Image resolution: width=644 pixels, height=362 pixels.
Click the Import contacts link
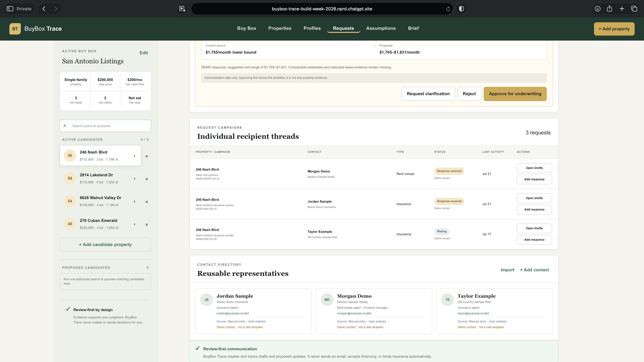tap(507, 270)
